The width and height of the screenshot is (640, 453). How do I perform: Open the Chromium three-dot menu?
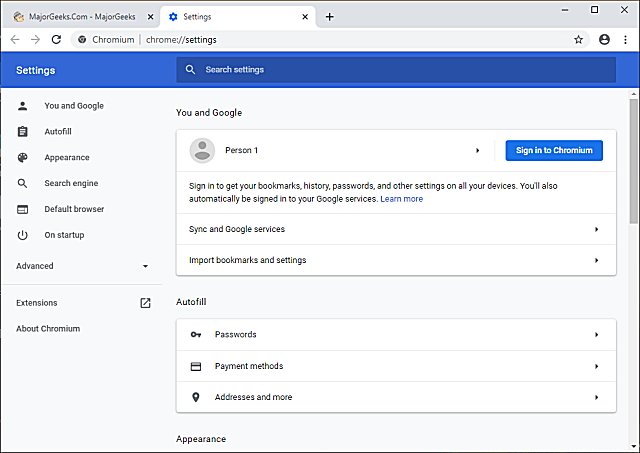pos(625,40)
